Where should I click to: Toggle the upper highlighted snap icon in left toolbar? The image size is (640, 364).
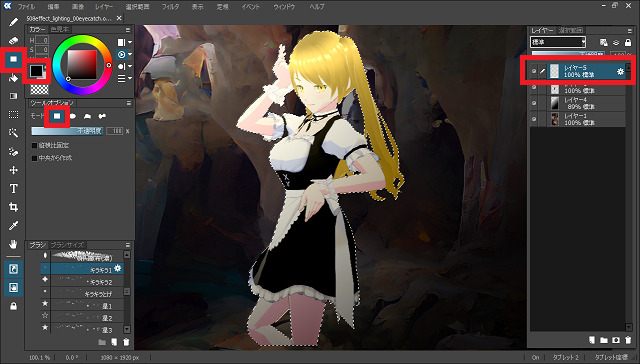tap(13, 269)
